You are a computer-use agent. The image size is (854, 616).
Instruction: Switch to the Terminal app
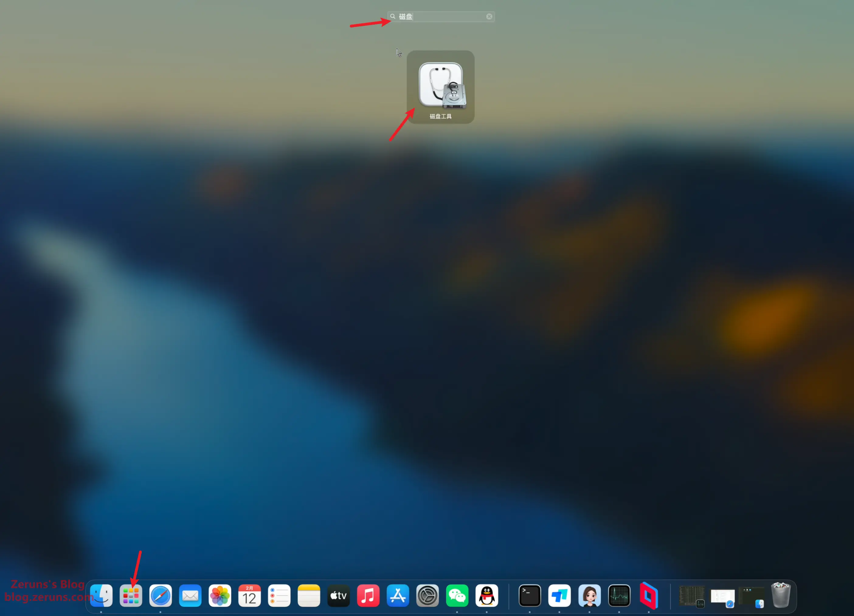tap(530, 595)
